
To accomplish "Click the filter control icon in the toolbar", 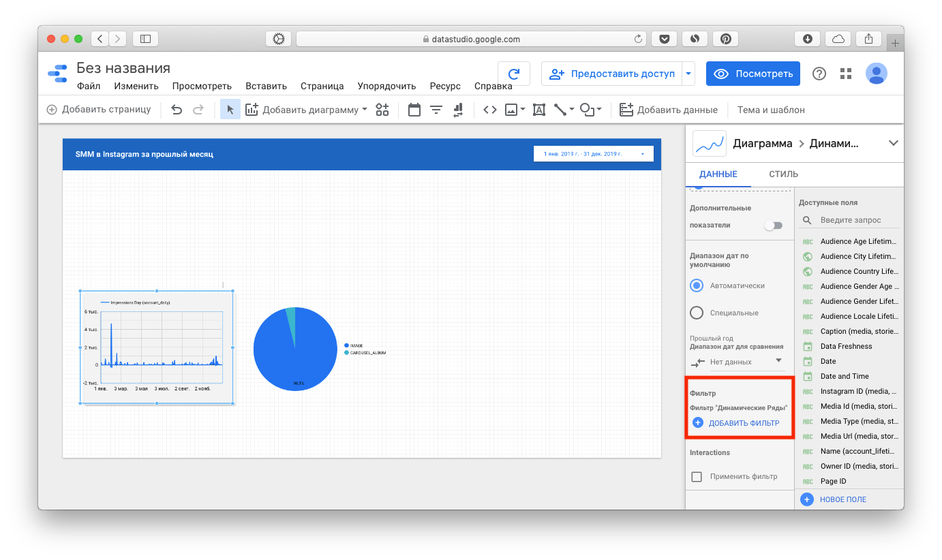I will coord(436,110).
